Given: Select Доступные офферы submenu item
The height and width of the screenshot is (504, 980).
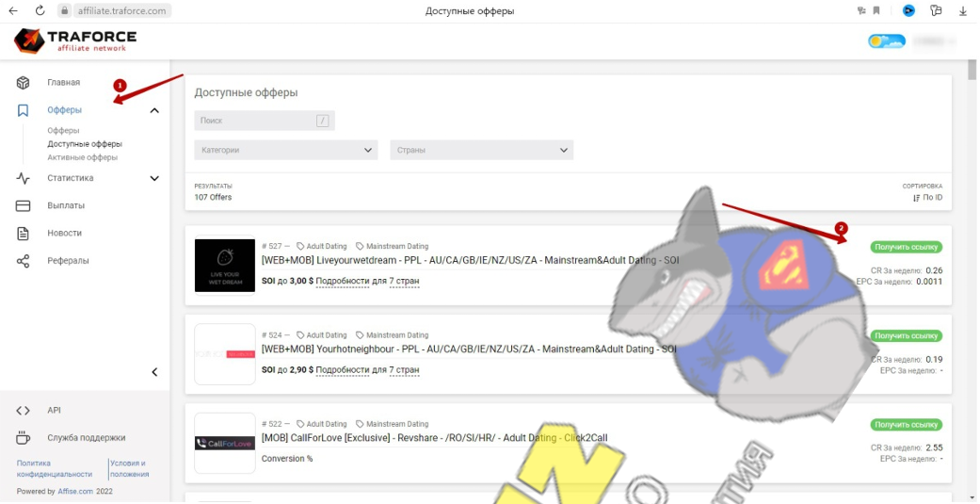Looking at the screenshot, I should click(85, 144).
